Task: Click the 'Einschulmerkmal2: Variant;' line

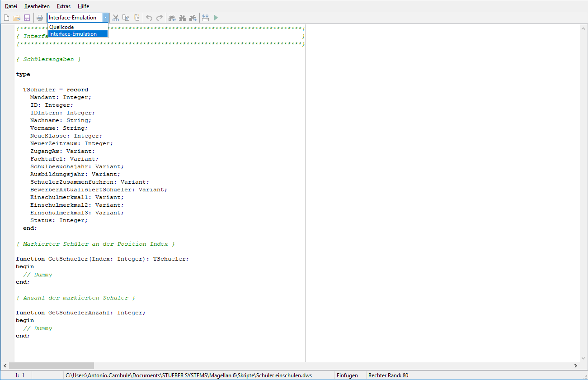Action: (77, 205)
